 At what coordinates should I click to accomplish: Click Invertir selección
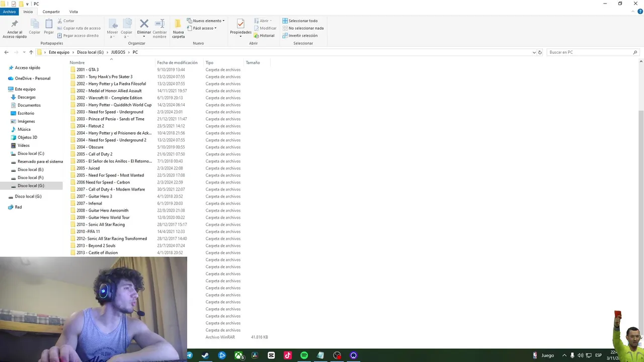(x=300, y=36)
